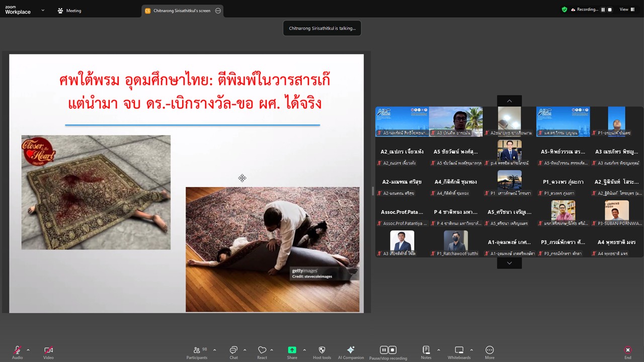Pause the recording from the bottom toolbar
This screenshot has width=644, height=362.
pyautogui.click(x=384, y=350)
